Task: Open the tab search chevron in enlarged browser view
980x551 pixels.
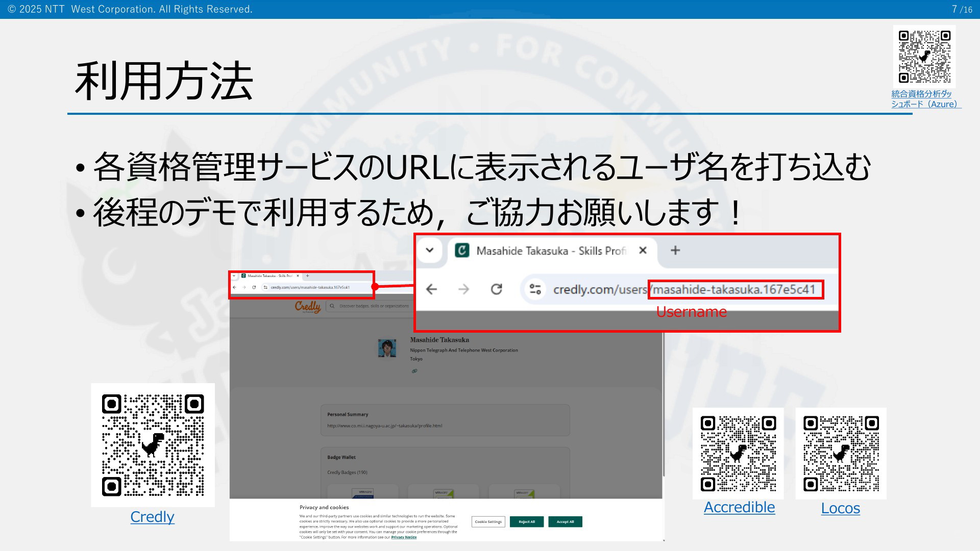Action: [430, 250]
